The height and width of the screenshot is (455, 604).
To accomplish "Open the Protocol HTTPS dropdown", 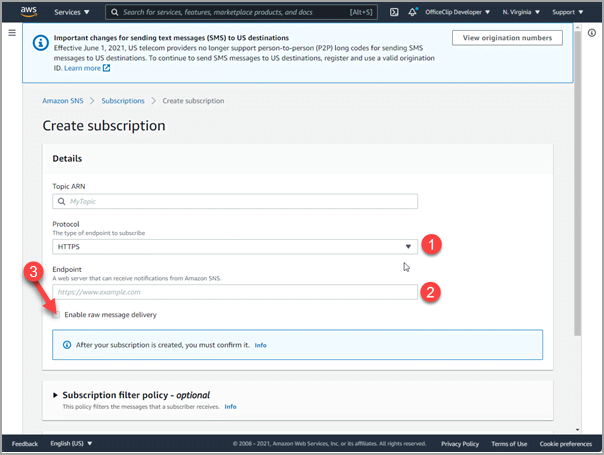I will pos(235,247).
